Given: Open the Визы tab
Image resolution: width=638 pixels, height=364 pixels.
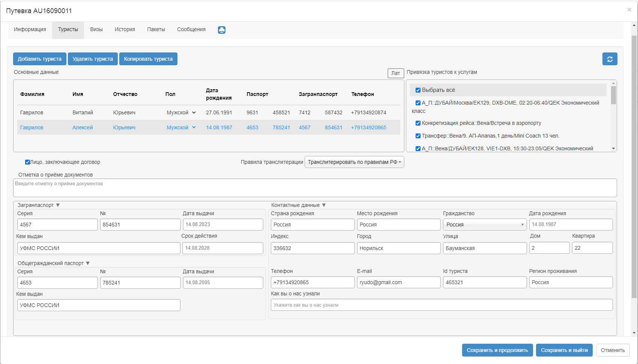Looking at the screenshot, I should pos(96,29).
